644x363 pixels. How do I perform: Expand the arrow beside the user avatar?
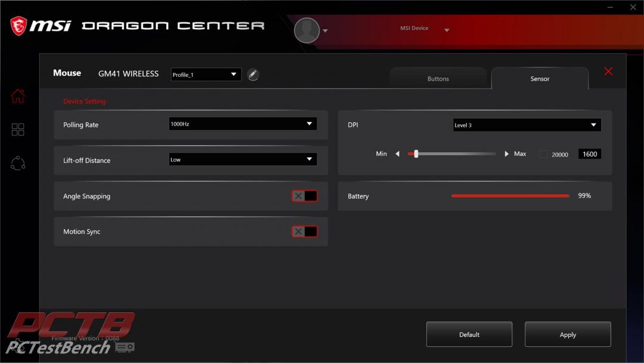[x=326, y=30]
